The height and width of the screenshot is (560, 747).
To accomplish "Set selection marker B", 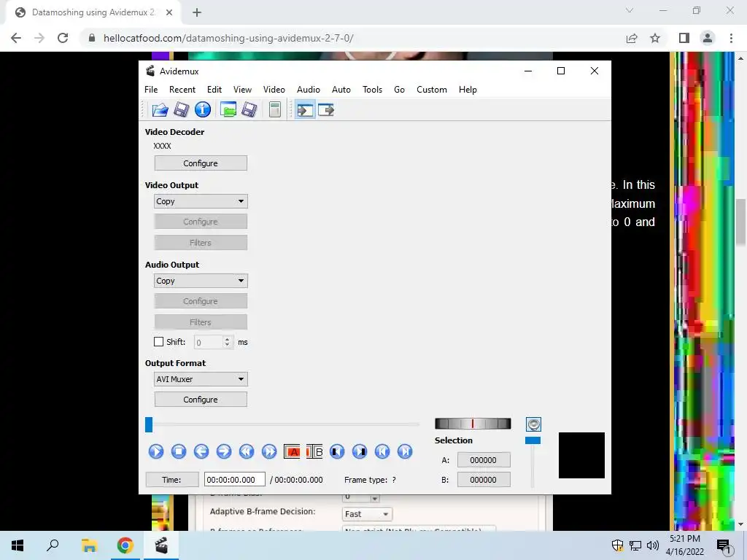I will [314, 451].
